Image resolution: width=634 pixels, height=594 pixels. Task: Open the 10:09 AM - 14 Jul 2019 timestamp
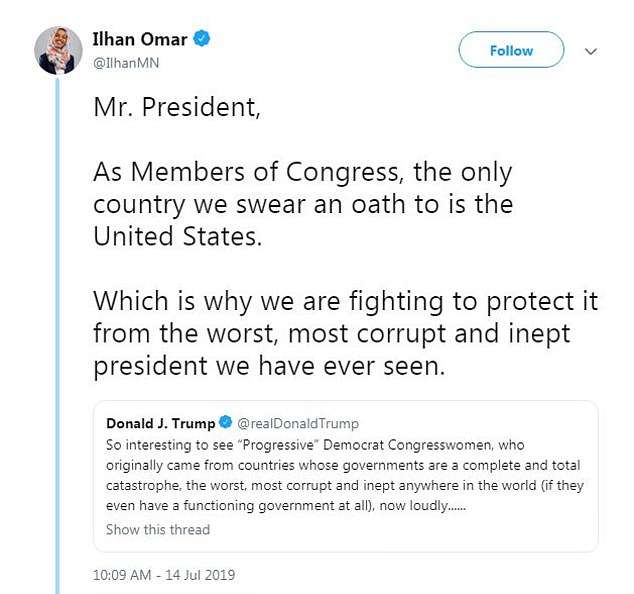click(x=164, y=575)
